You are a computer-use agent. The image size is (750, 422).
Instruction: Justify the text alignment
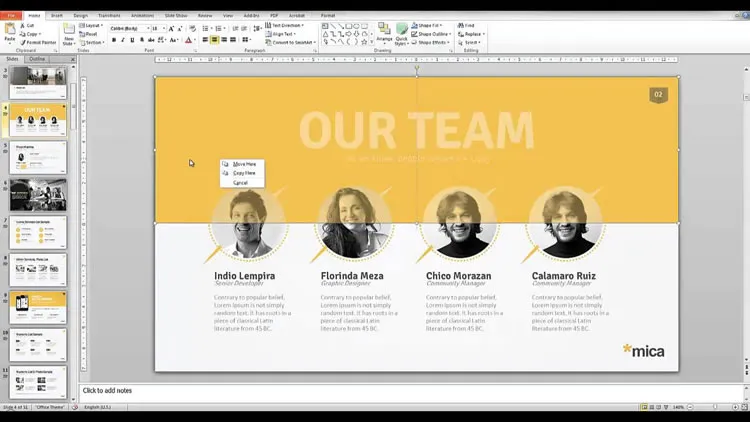pos(233,40)
